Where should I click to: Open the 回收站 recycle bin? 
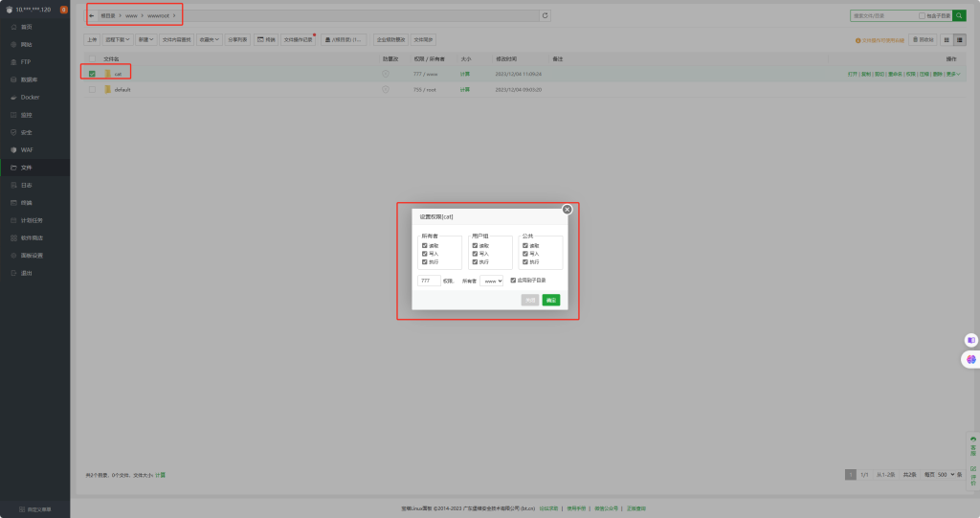923,39
